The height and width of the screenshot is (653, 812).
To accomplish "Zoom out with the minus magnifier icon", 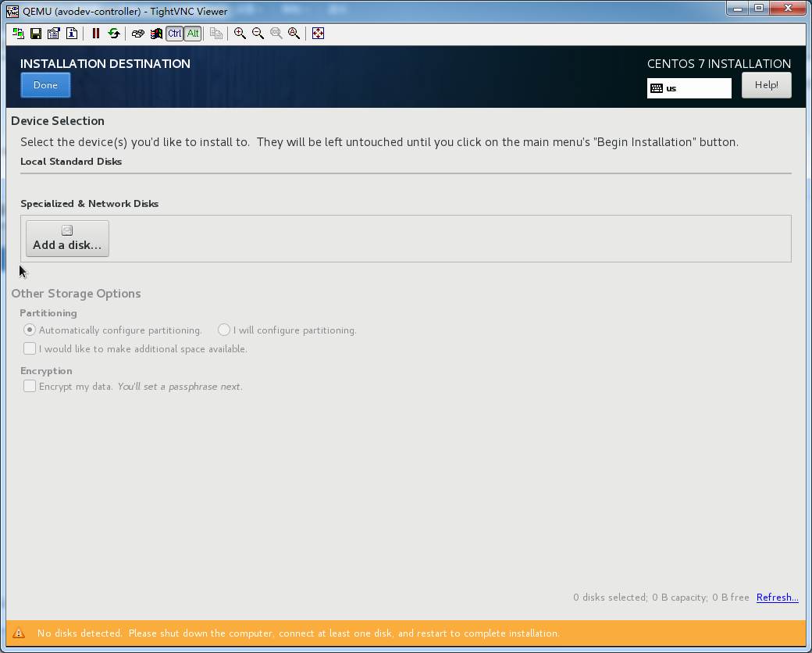I will tap(258, 34).
